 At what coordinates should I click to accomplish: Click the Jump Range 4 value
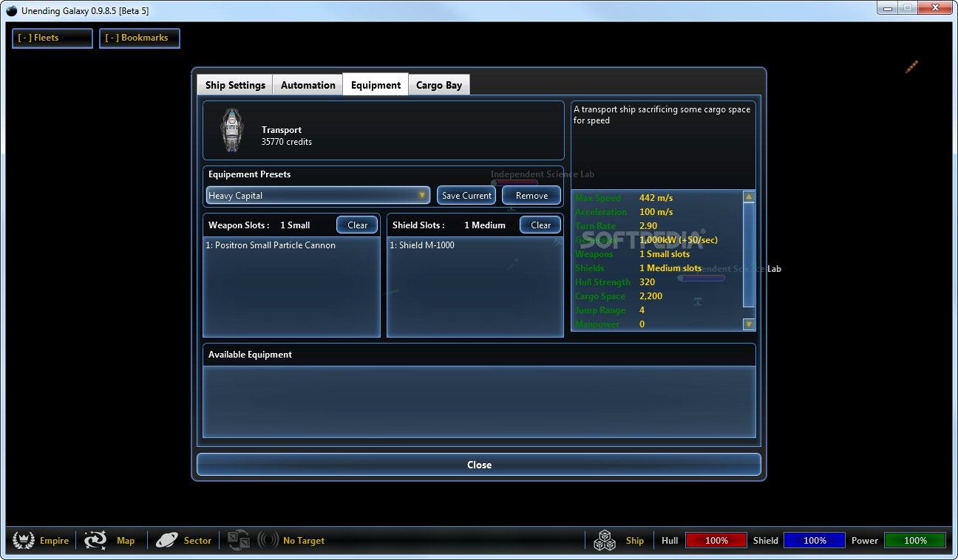[642, 310]
